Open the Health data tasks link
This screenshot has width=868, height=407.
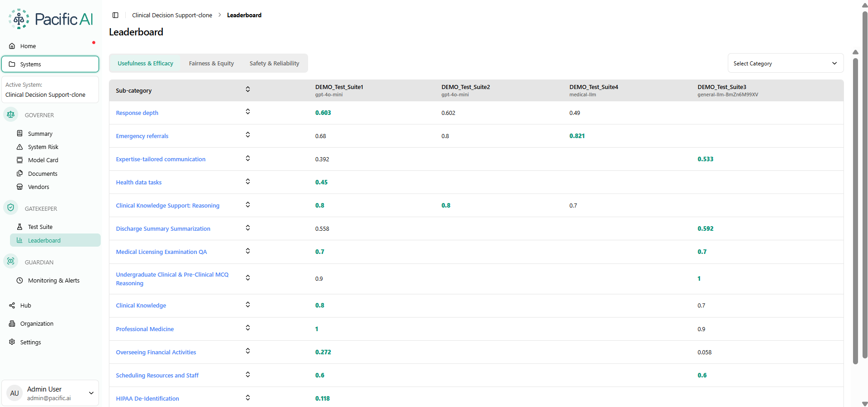click(x=138, y=182)
